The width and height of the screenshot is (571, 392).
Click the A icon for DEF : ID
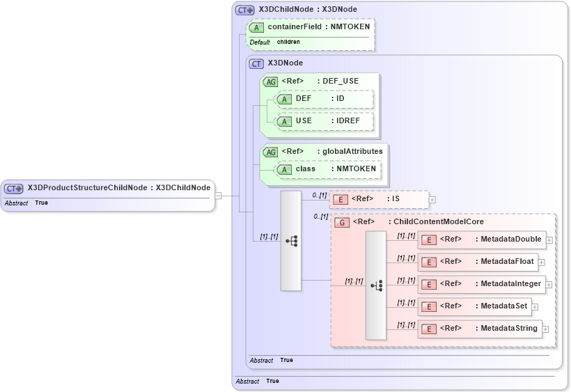tap(284, 100)
